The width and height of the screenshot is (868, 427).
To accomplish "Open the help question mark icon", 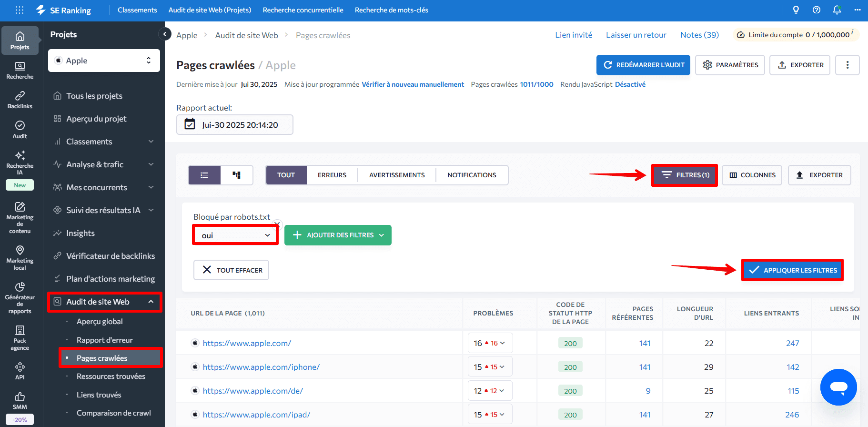I will 817,10.
